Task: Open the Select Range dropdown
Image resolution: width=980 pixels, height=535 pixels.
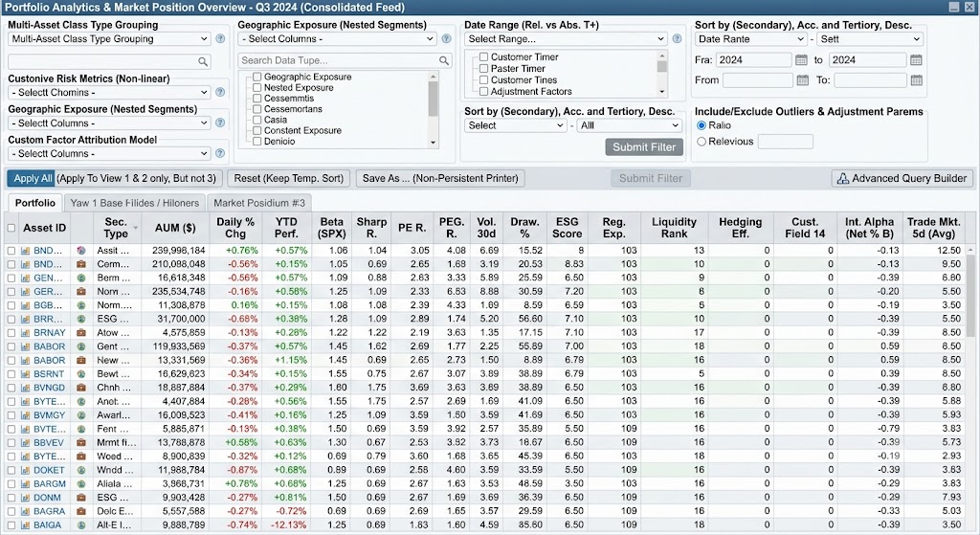Action: click(567, 38)
